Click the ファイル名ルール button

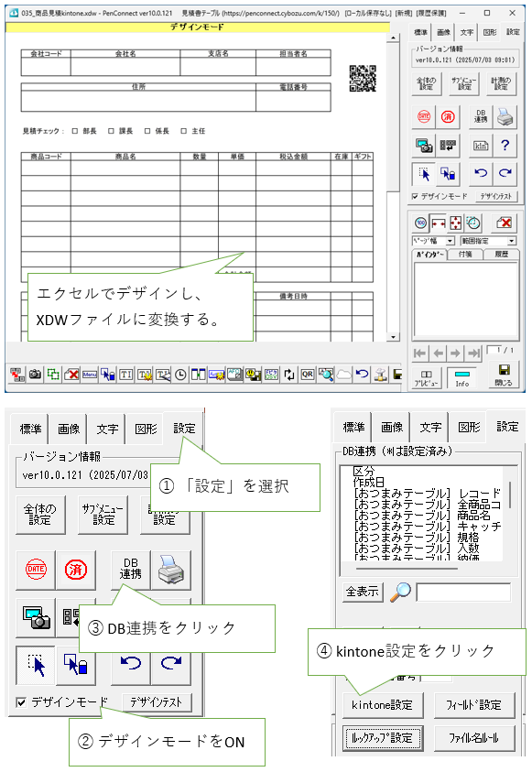[x=474, y=737]
